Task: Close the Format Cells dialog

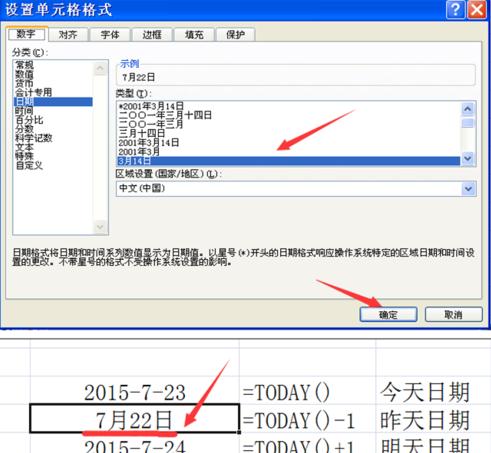Action: [x=476, y=10]
